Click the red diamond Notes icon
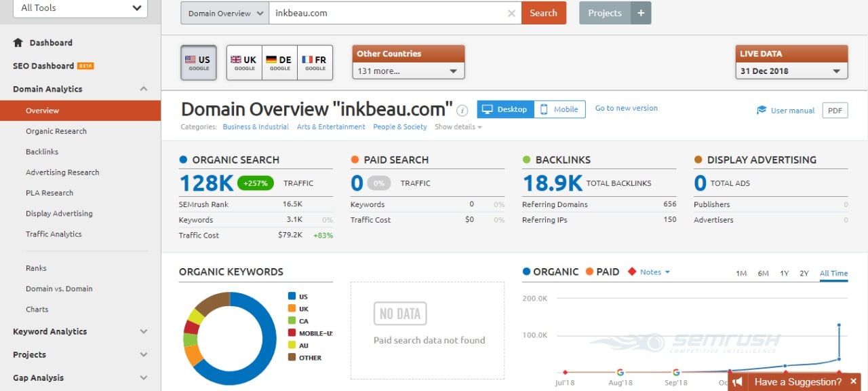 (x=632, y=272)
